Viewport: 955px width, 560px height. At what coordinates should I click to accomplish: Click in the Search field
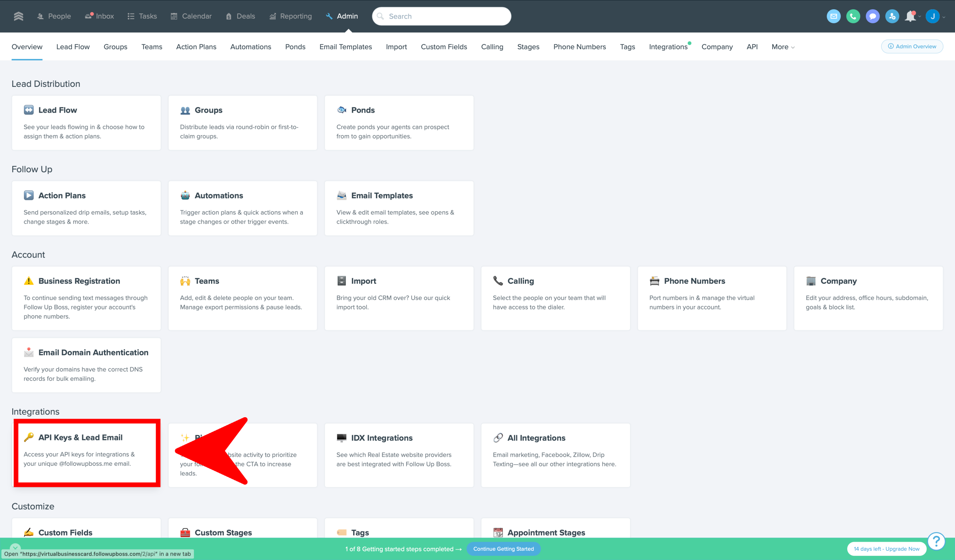pyautogui.click(x=441, y=16)
